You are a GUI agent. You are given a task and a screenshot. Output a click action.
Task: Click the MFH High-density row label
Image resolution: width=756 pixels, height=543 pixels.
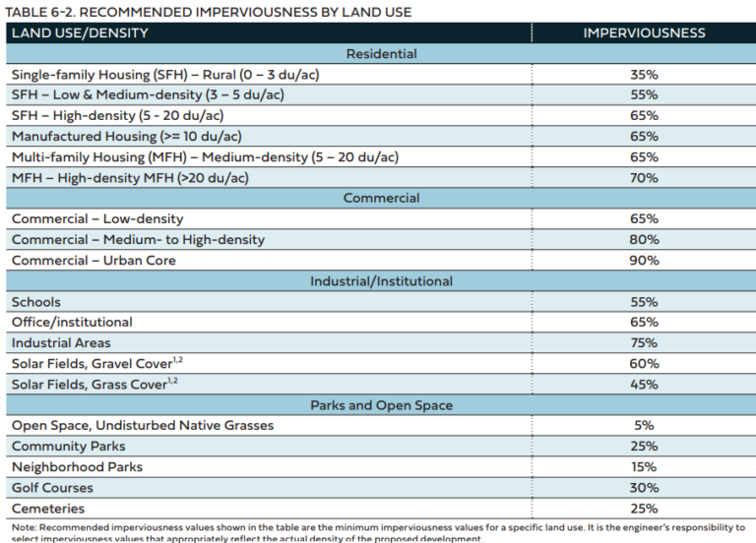pyautogui.click(x=130, y=178)
